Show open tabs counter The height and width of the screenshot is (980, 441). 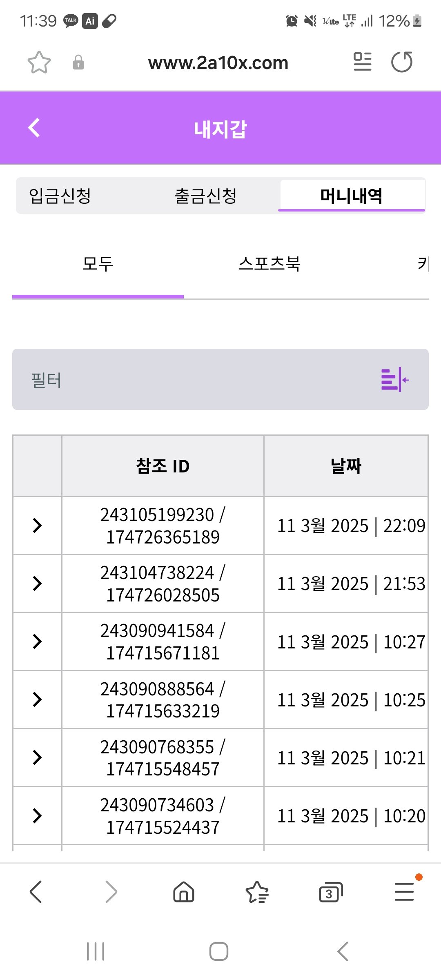tap(330, 892)
